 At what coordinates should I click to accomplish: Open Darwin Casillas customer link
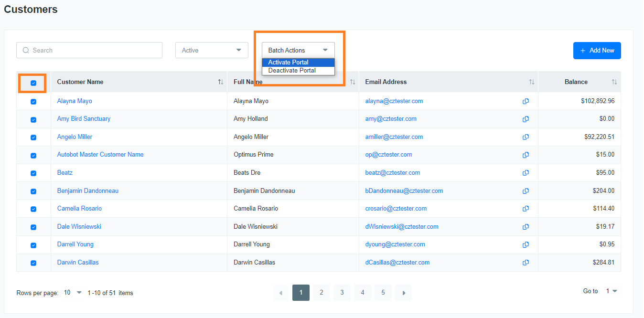78,263
